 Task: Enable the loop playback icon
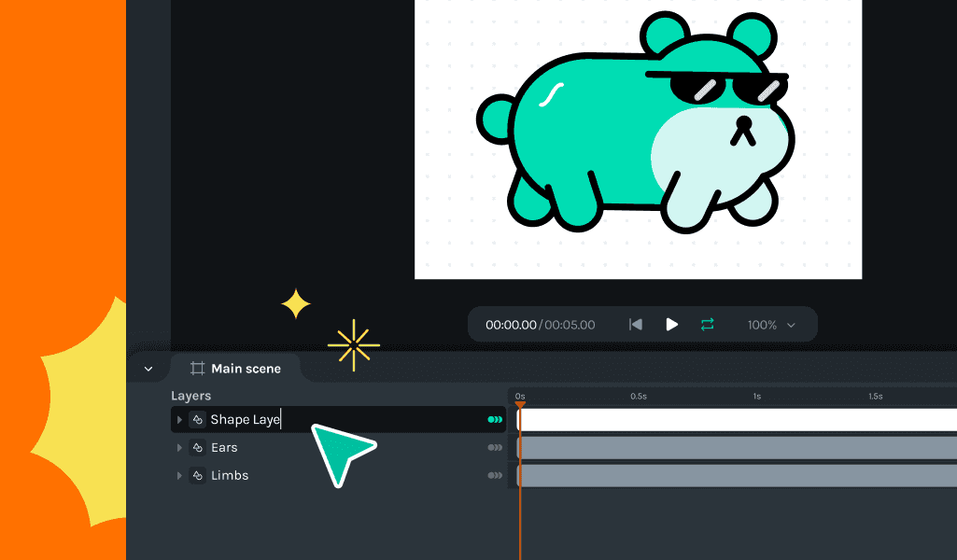pyautogui.click(x=707, y=324)
